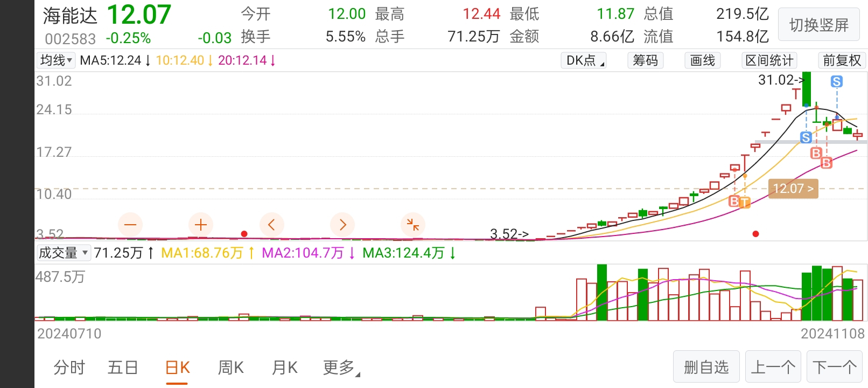The width and height of the screenshot is (868, 388).
Task: Go to next stock with 下一个
Action: coord(835,368)
